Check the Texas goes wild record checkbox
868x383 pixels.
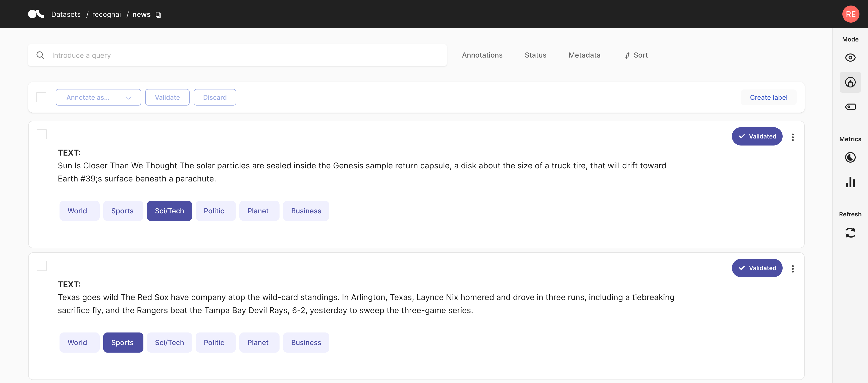pos(41,266)
